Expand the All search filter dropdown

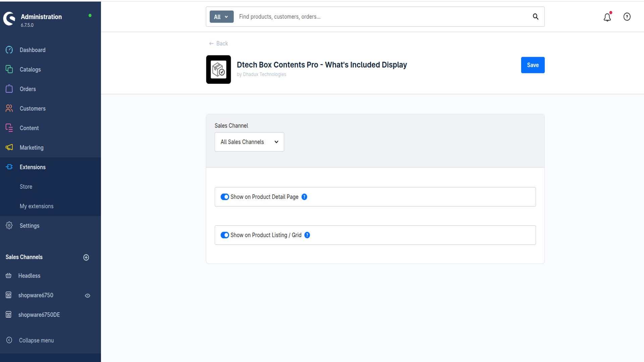(221, 17)
